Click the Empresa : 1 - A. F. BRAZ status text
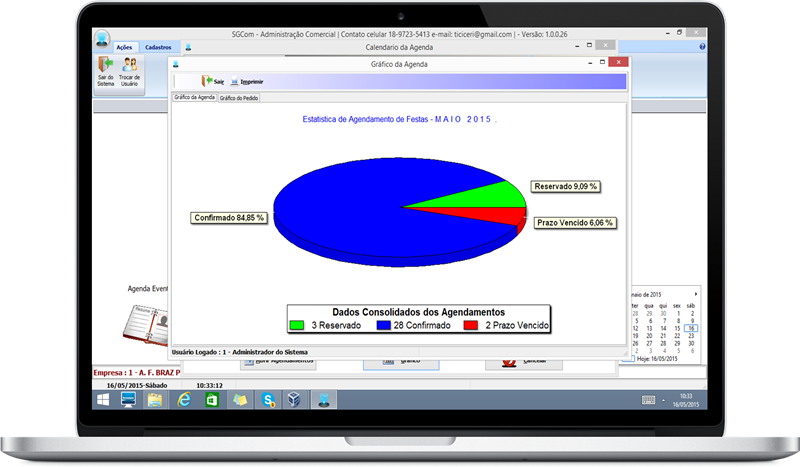 tap(137, 373)
